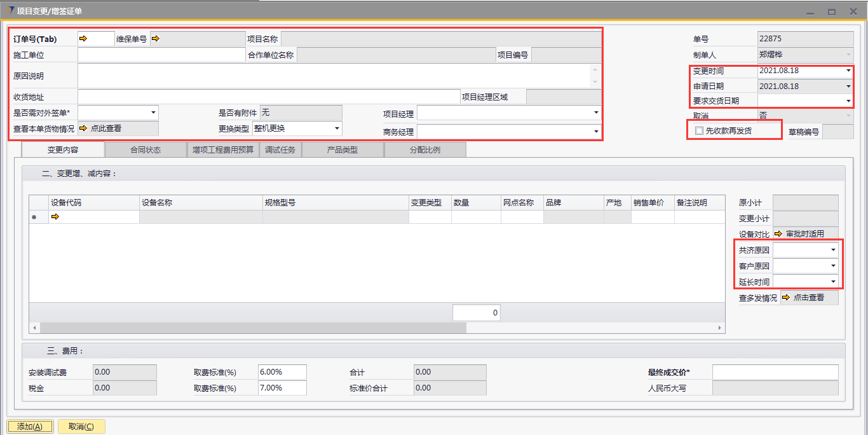Click the 维保单号 lookup arrow icon
The height and width of the screenshot is (435, 868).
pos(155,39)
